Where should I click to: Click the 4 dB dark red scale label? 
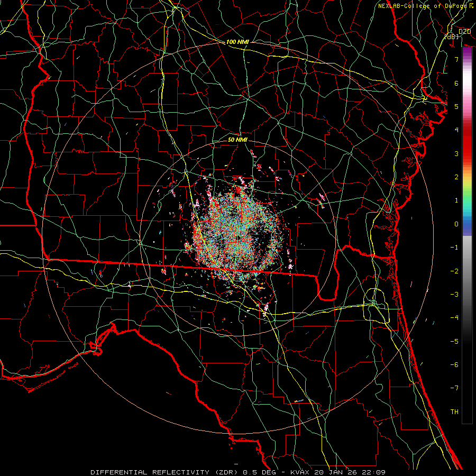tap(456, 130)
